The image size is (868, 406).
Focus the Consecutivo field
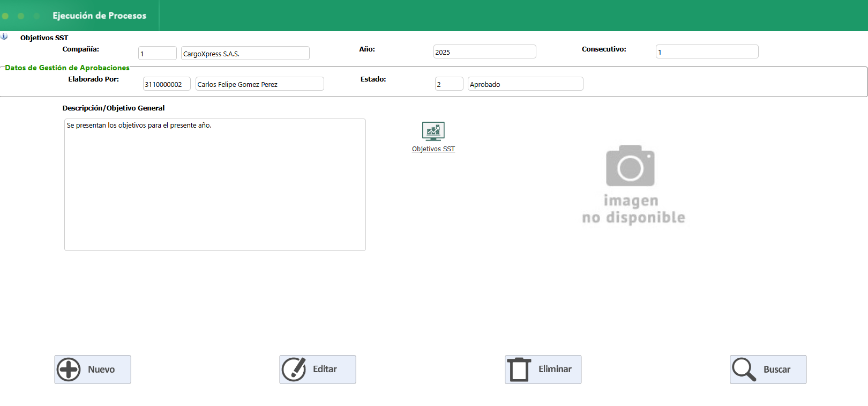tap(707, 51)
